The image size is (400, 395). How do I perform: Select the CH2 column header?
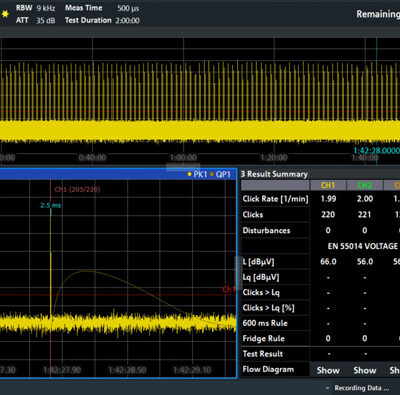(365, 185)
